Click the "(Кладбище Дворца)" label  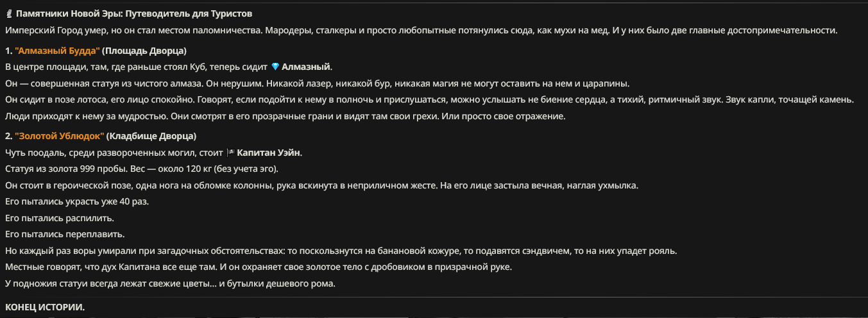151,136
